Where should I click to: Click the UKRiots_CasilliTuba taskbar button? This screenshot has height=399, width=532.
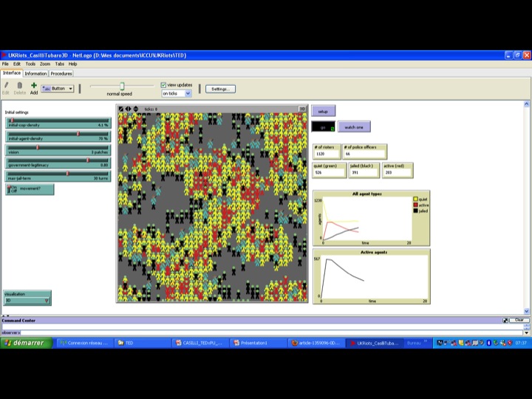click(374, 343)
